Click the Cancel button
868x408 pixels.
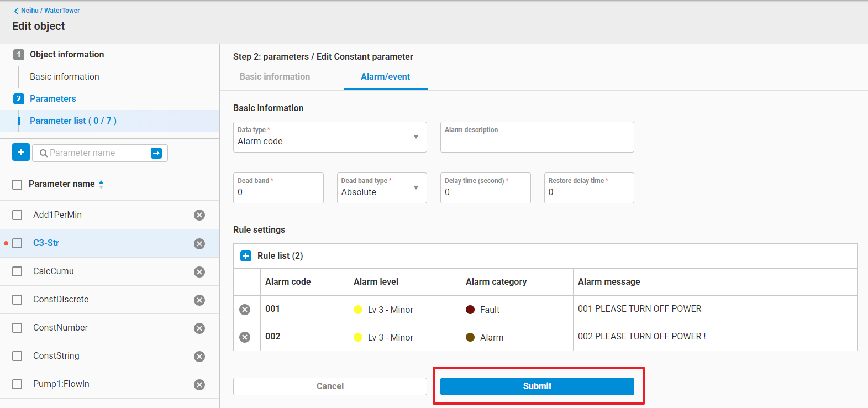pos(330,386)
